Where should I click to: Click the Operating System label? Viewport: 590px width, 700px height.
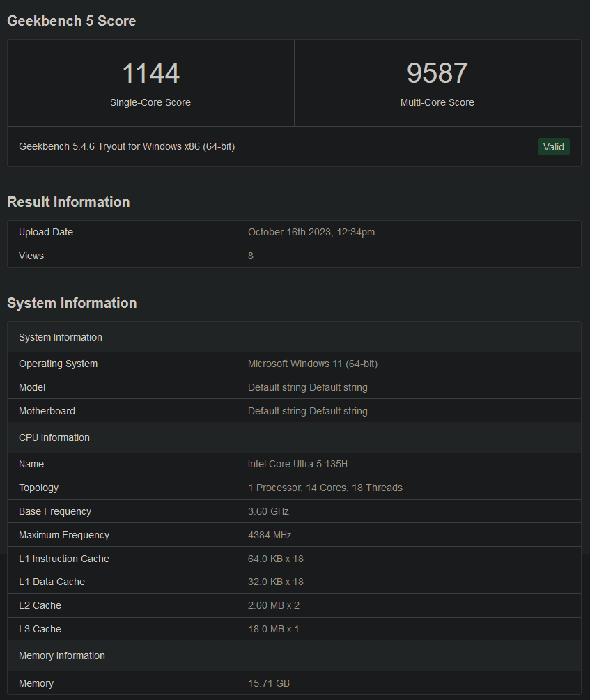point(58,364)
